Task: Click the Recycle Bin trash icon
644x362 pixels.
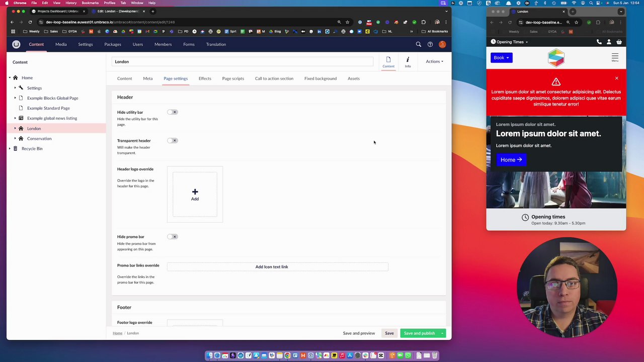Action: pyautogui.click(x=15, y=148)
